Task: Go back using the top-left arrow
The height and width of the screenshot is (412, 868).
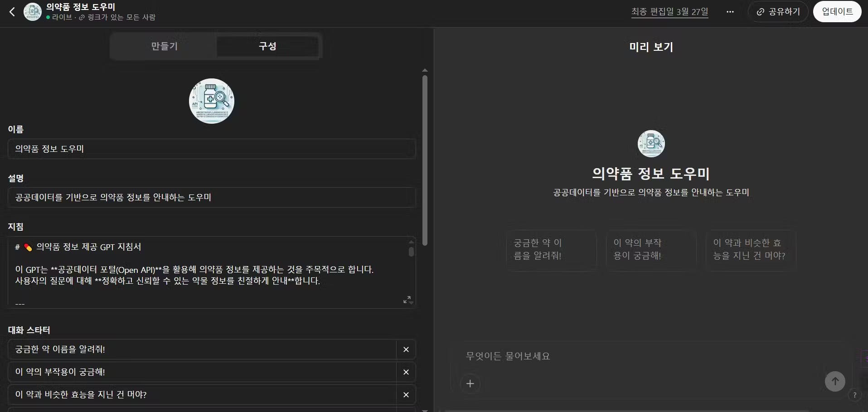Action: (x=12, y=12)
